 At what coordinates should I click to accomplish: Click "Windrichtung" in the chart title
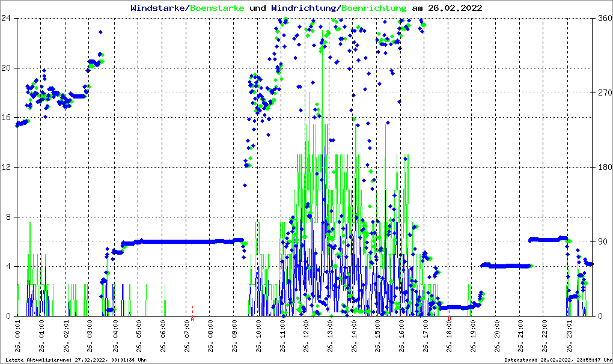(303, 8)
